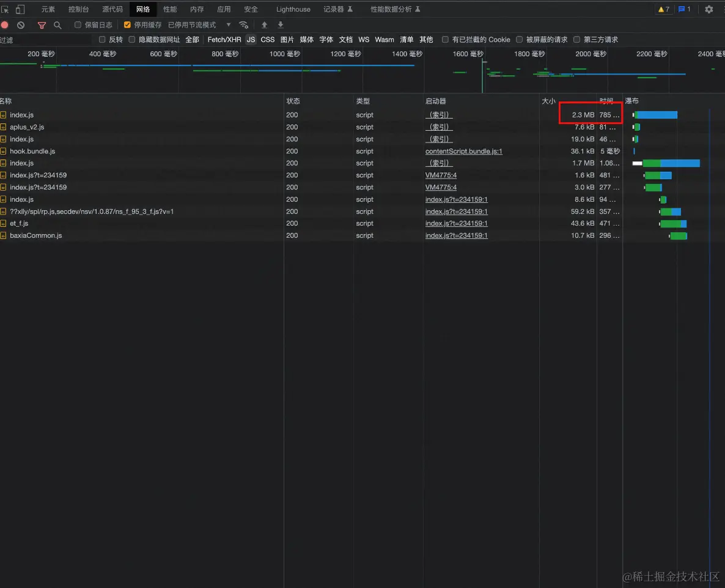Show the 7 warnings badge

point(664,9)
